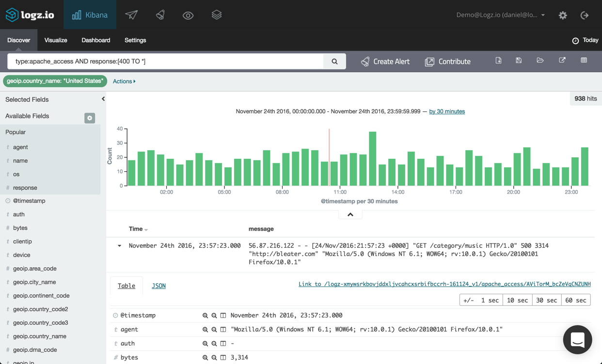The width and height of the screenshot is (602, 364).
Task: Switch to the Visualize tab
Action: [56, 40]
